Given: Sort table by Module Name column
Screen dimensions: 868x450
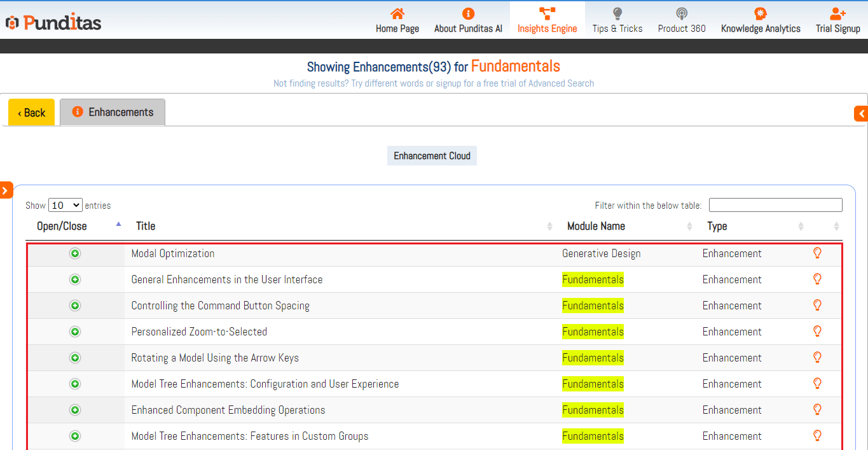Looking at the screenshot, I should click(x=596, y=226).
